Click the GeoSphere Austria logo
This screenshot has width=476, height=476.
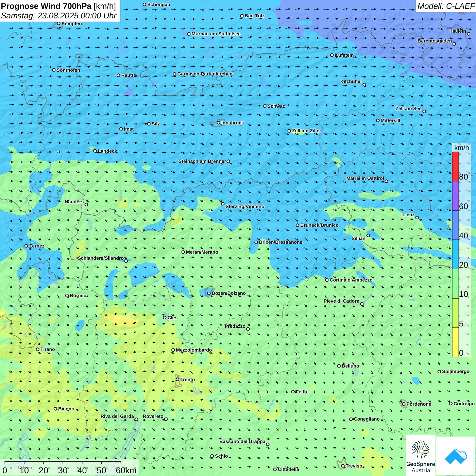(x=421, y=456)
